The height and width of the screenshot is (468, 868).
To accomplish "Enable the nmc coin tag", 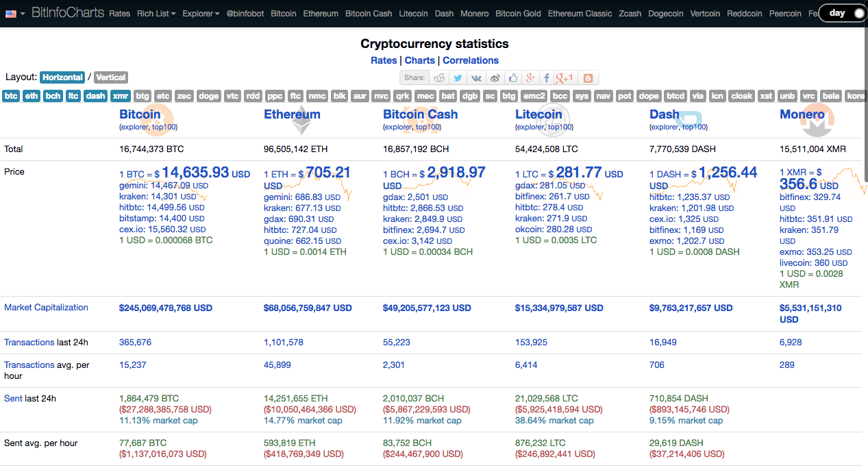I will (x=317, y=96).
